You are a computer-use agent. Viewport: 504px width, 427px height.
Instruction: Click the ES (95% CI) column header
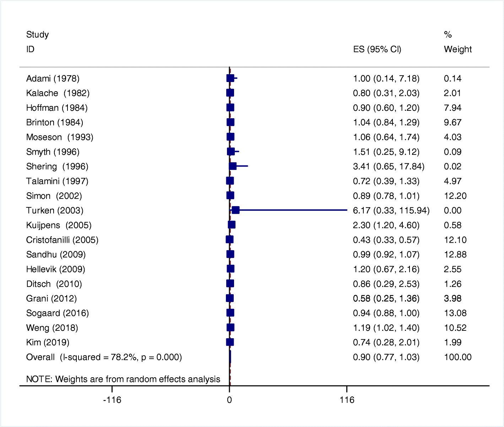pyautogui.click(x=377, y=49)
